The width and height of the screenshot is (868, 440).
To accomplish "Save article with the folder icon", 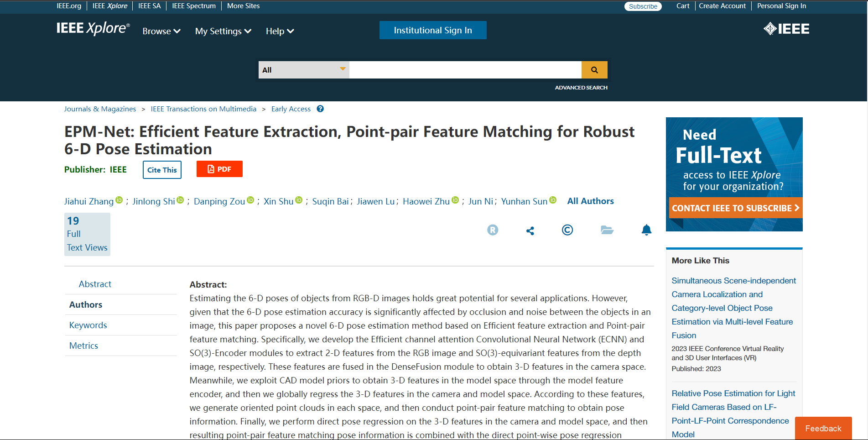I will click(x=607, y=230).
